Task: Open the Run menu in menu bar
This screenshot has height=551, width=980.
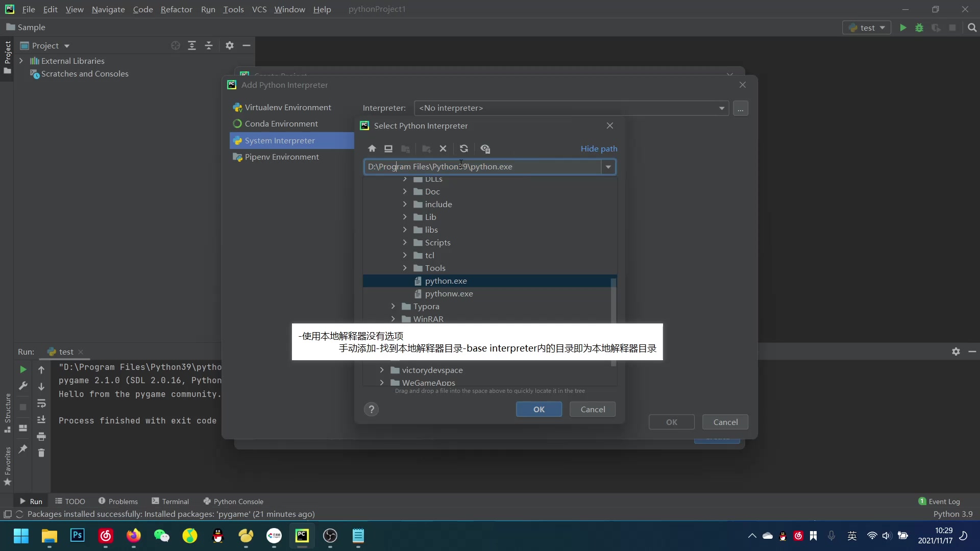Action: [x=208, y=9]
